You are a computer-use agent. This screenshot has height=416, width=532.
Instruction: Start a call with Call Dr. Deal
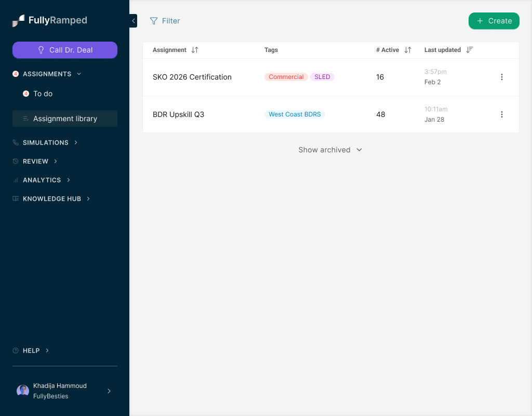coord(64,50)
